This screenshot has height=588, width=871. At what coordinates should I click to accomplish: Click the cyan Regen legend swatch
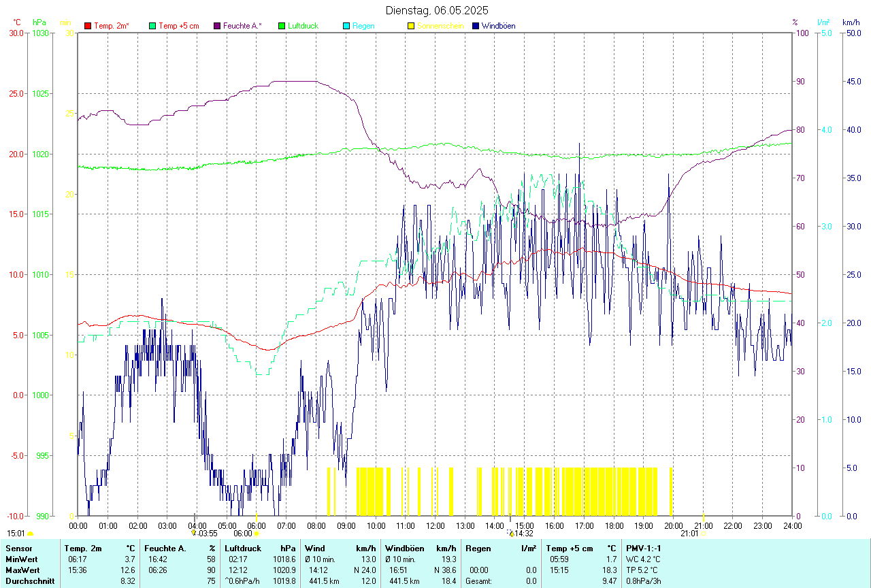coord(346,26)
